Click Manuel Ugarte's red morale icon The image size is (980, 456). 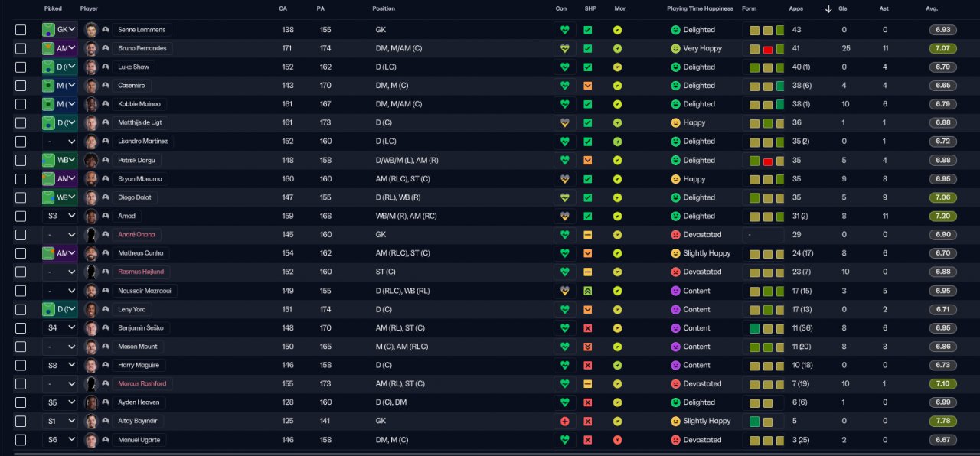pyautogui.click(x=618, y=440)
